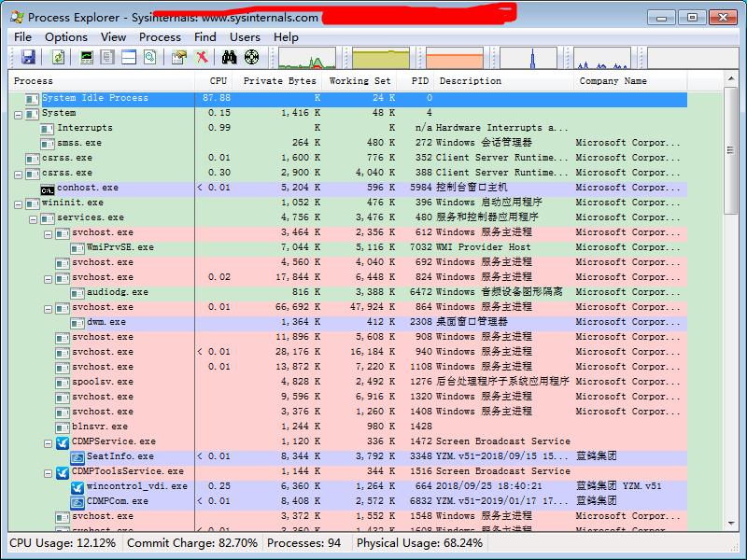Collapse the System process tree node
The image size is (747, 560).
(18, 115)
